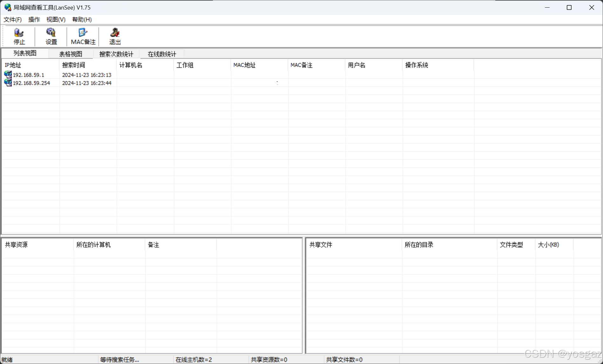The width and height of the screenshot is (603, 364).
Task: Close the LanSee window
Action: (x=591, y=7)
